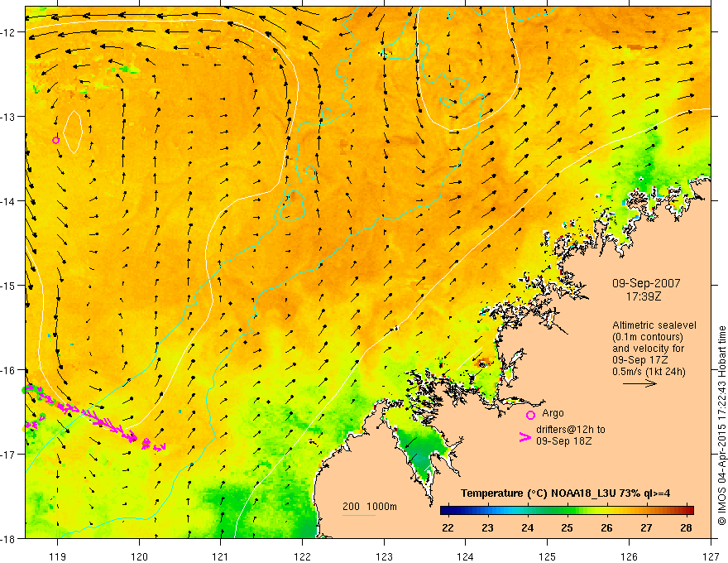
Task: Click the time label 17:39Z
Action: tap(644, 296)
